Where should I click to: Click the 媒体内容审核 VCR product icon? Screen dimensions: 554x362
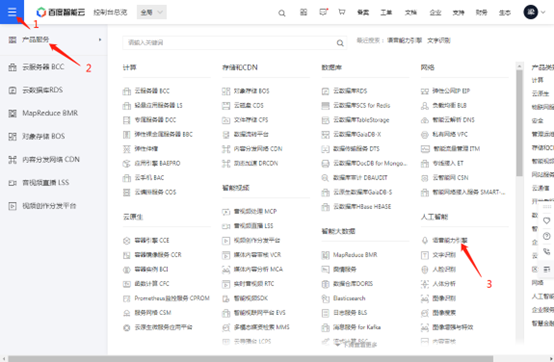point(226,255)
